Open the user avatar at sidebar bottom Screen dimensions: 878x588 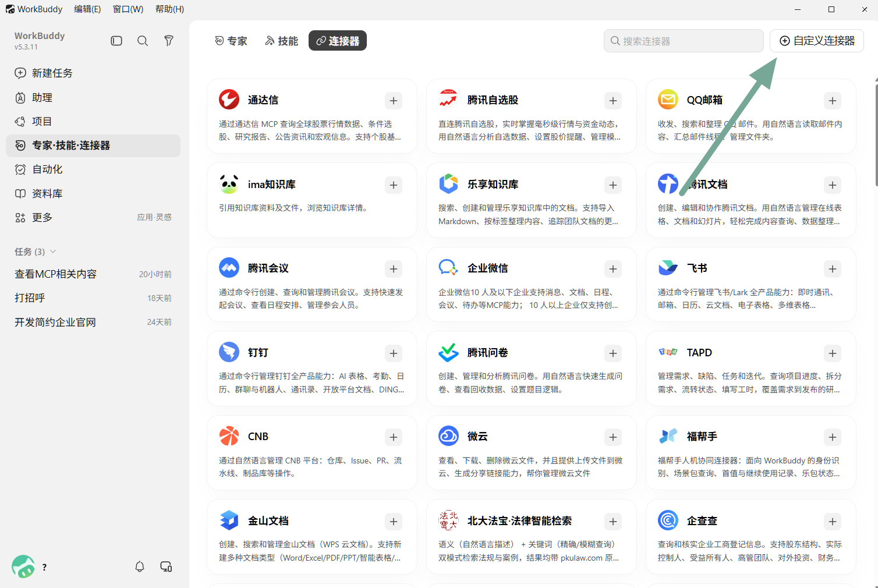(23, 566)
